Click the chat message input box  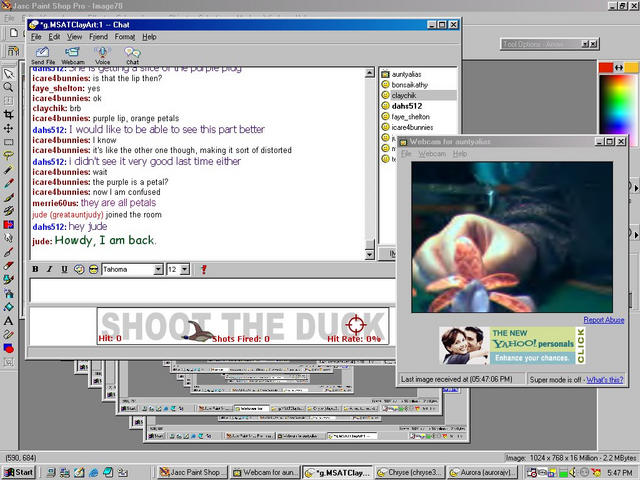(x=212, y=291)
